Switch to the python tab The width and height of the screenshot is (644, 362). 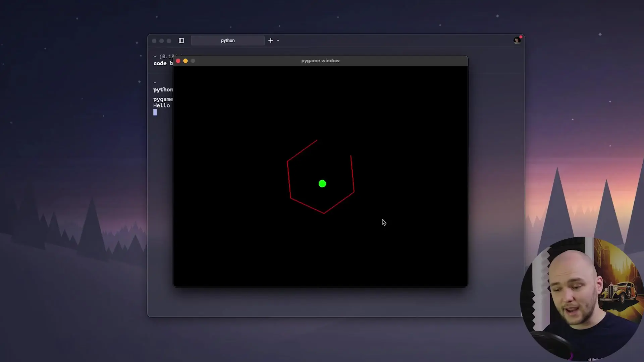tap(228, 41)
